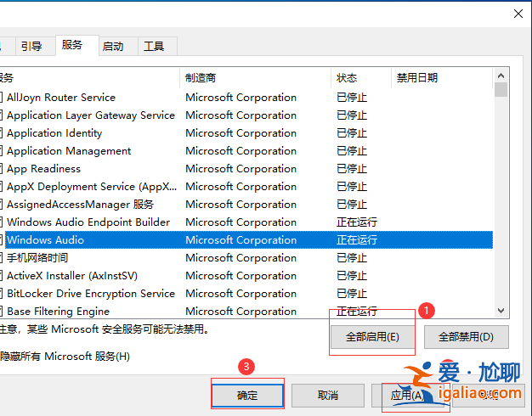Click the 取消 button
The height and width of the screenshot is (416, 532).
[x=328, y=396]
